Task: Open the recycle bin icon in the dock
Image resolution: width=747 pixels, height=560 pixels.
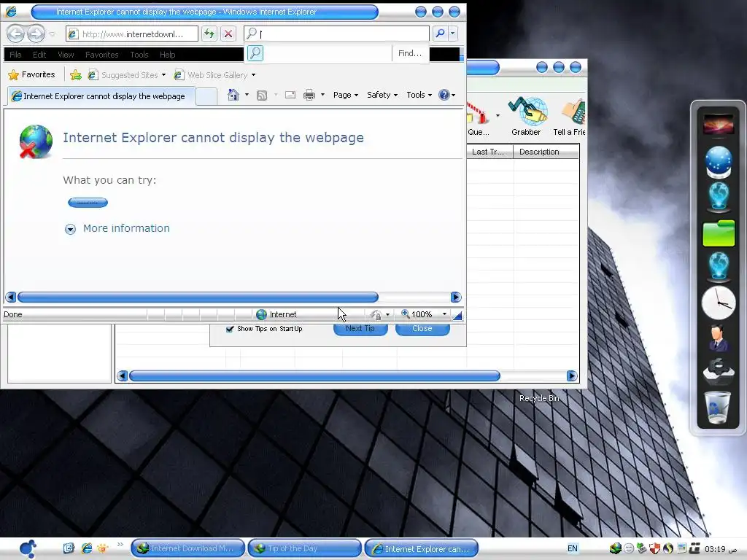Action: click(x=719, y=407)
